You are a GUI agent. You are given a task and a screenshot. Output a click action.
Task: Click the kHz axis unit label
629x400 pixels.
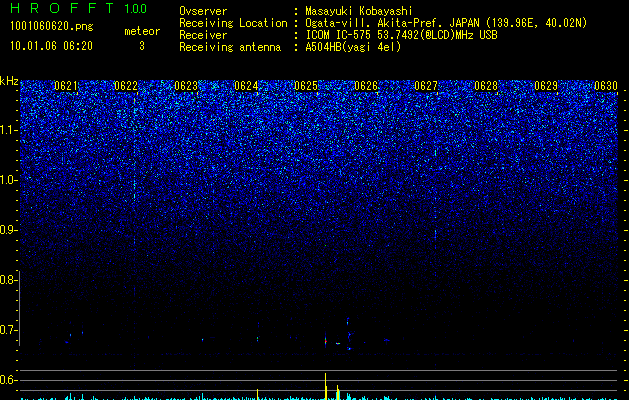[9, 81]
